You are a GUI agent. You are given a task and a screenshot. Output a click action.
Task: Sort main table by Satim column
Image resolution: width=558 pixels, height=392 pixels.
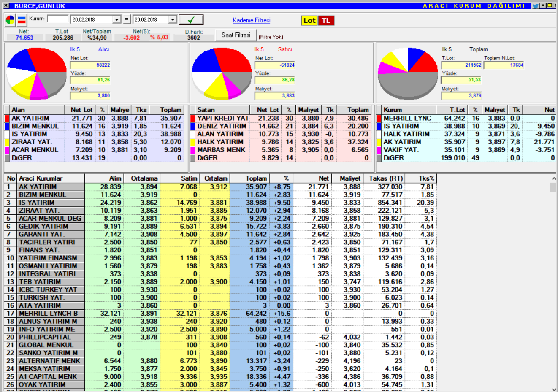pyautogui.click(x=180, y=178)
